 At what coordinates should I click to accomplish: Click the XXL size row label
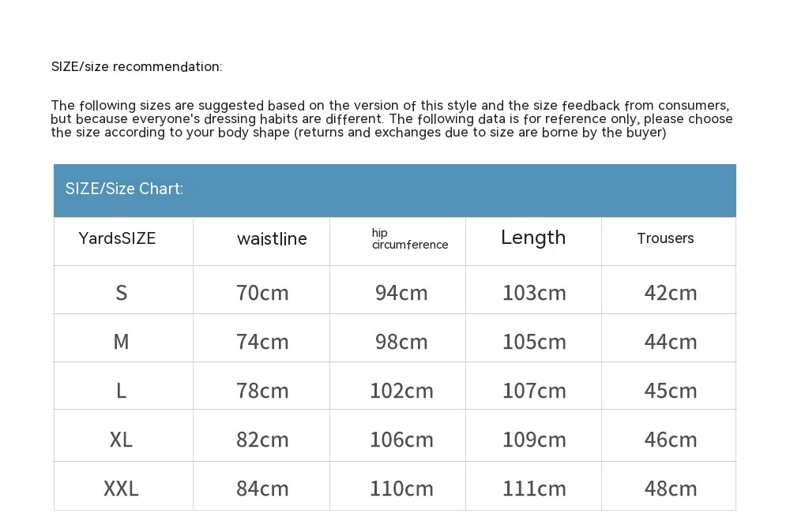[x=121, y=489]
